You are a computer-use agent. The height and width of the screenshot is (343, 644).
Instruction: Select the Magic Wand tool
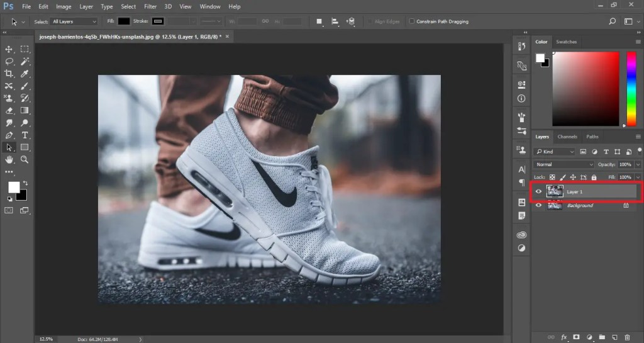point(25,61)
